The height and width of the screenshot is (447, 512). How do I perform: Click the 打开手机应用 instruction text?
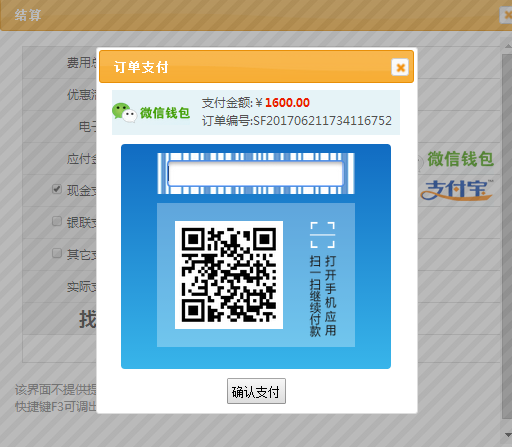(330, 296)
